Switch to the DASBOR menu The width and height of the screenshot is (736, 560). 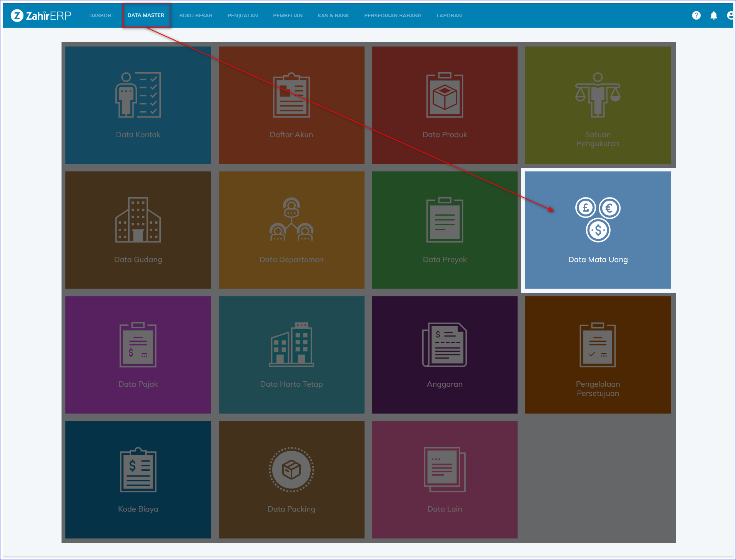100,16
